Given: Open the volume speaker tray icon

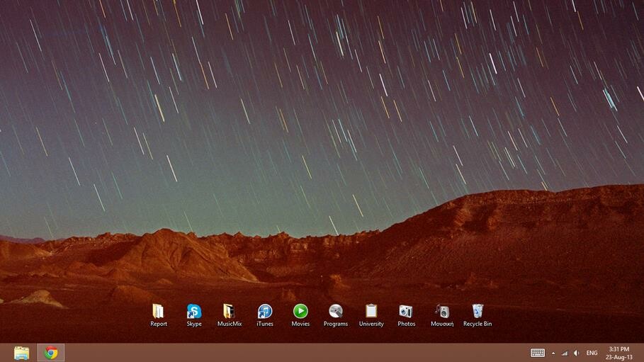Looking at the screenshot, I should point(577,353).
